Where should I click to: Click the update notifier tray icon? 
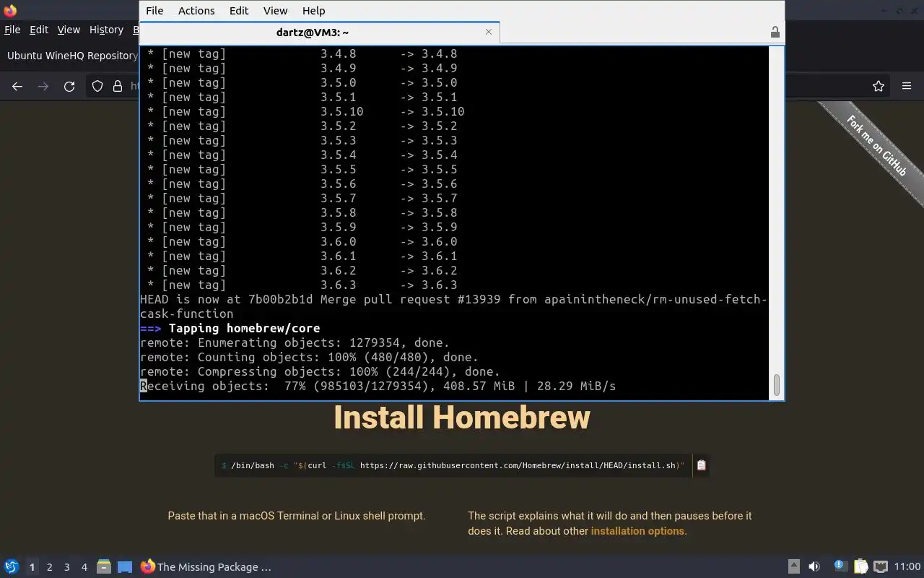point(840,566)
